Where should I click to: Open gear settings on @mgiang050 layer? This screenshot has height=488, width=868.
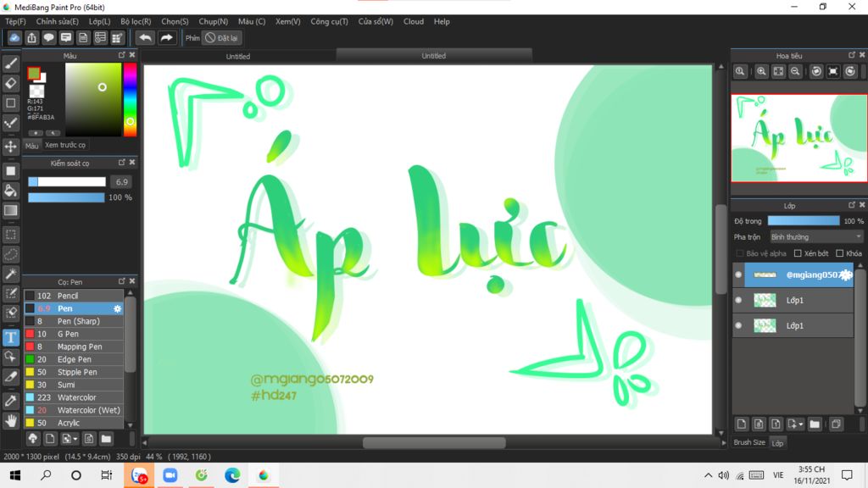tap(845, 275)
